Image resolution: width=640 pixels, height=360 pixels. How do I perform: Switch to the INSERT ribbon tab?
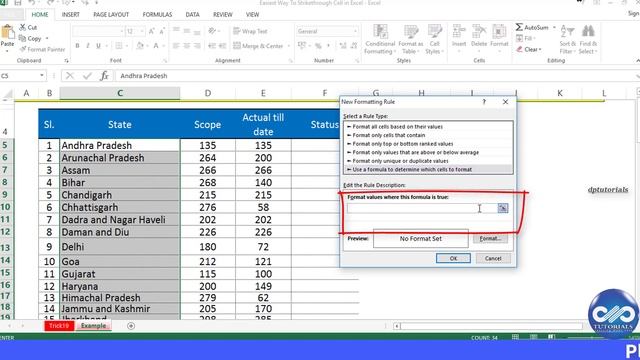[x=70, y=14]
